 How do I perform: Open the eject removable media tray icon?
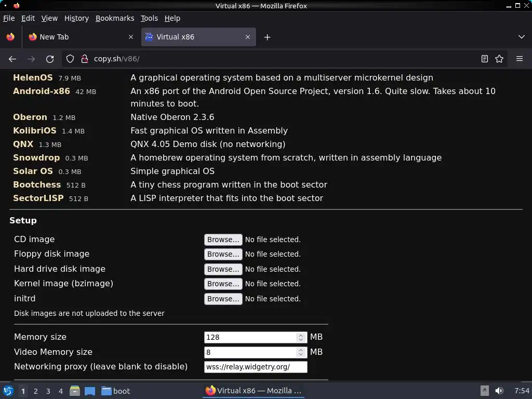click(485, 391)
